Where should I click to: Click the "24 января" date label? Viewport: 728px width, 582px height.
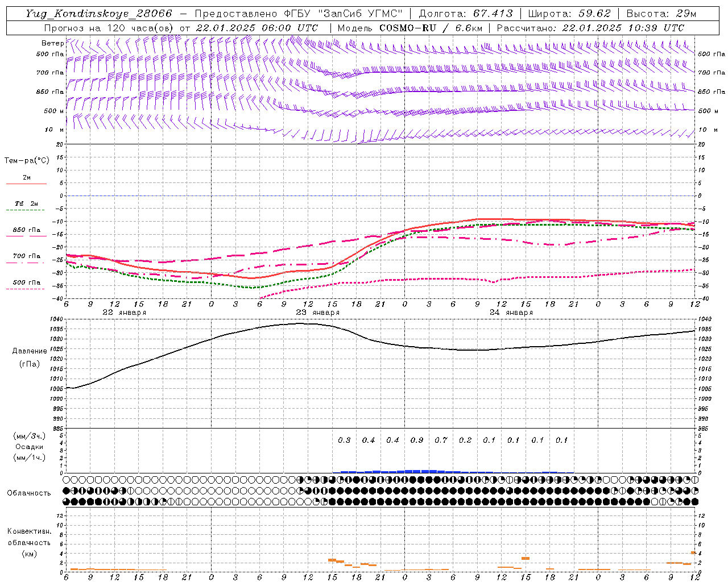(511, 313)
